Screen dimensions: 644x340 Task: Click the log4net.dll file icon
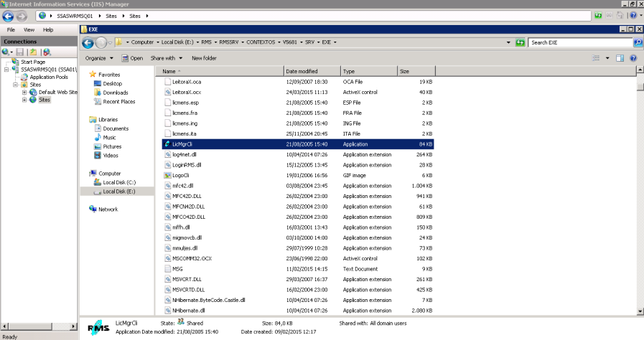pyautogui.click(x=167, y=154)
